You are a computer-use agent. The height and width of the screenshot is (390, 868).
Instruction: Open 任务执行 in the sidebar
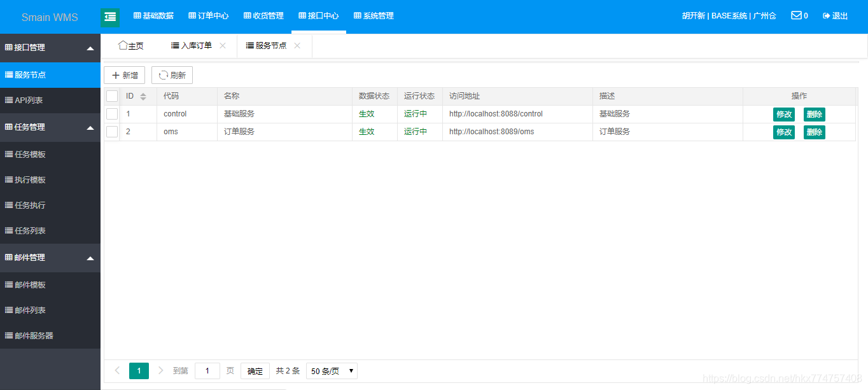(x=50, y=205)
